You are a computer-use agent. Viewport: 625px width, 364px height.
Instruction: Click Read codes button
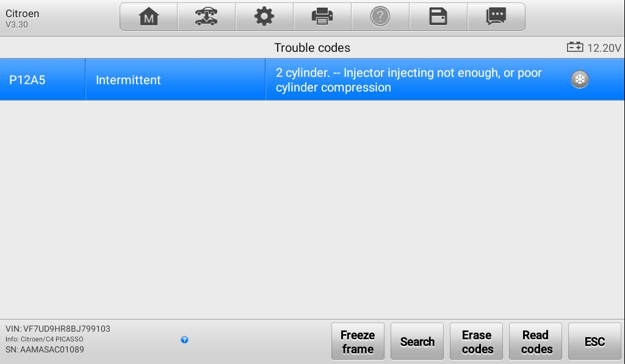tap(535, 341)
